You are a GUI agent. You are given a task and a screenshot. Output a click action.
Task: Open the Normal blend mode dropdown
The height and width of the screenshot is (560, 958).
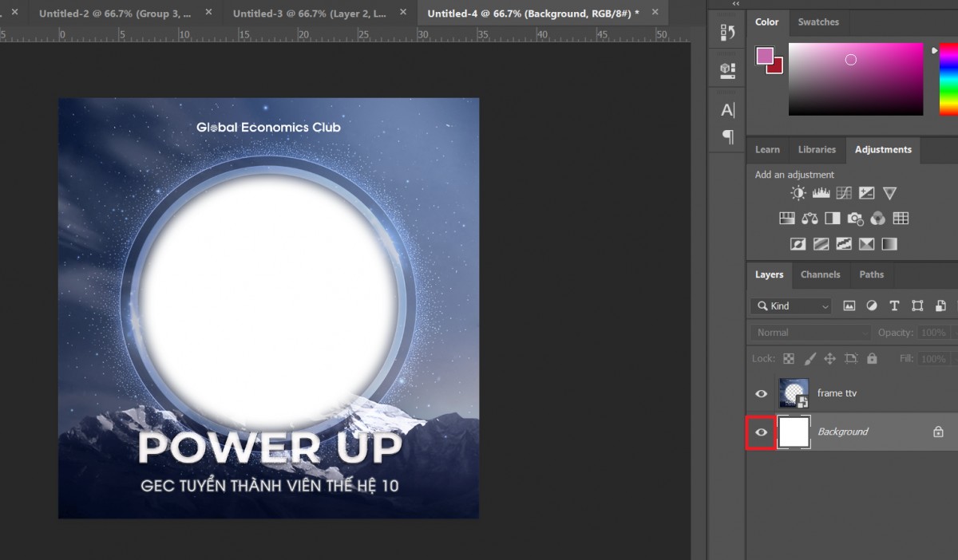pos(810,333)
